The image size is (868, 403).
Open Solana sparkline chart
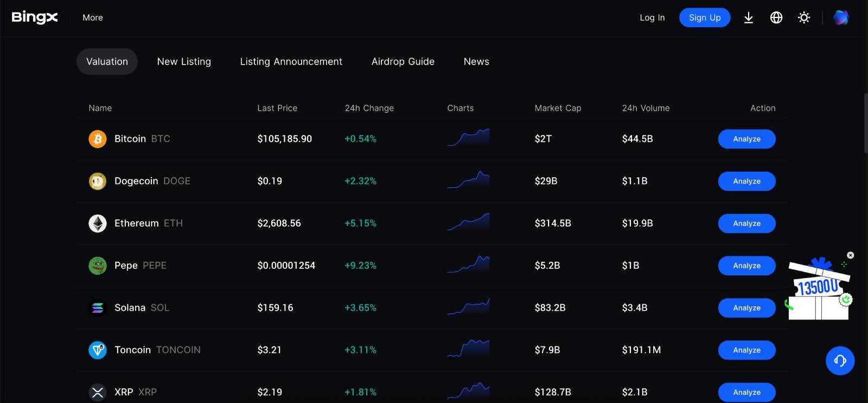point(468,306)
